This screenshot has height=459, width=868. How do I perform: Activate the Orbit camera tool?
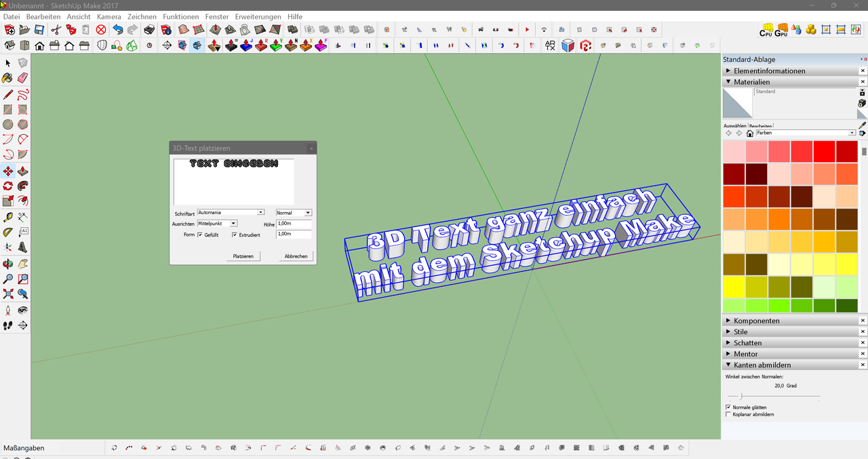(x=7, y=264)
